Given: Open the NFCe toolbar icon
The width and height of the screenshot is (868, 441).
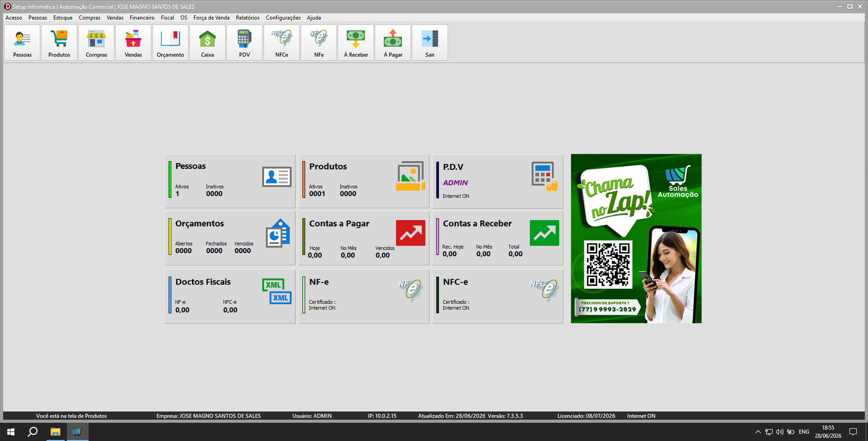Looking at the screenshot, I should (x=282, y=43).
